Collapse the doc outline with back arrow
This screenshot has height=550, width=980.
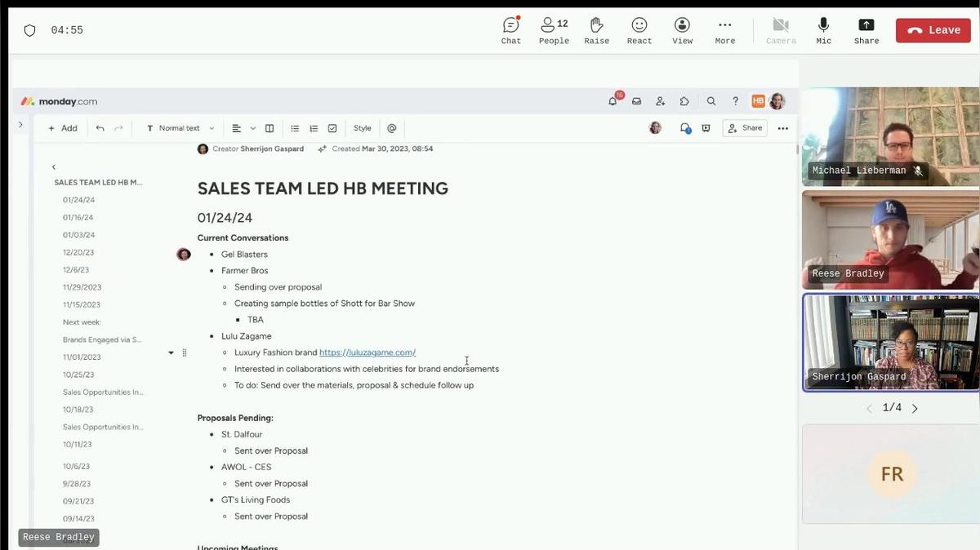[54, 166]
